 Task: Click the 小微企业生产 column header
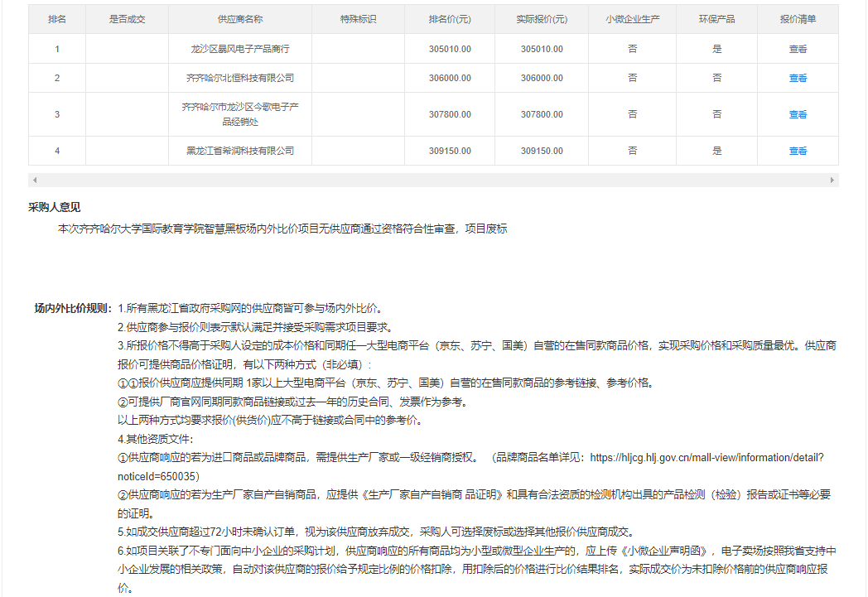(x=633, y=19)
